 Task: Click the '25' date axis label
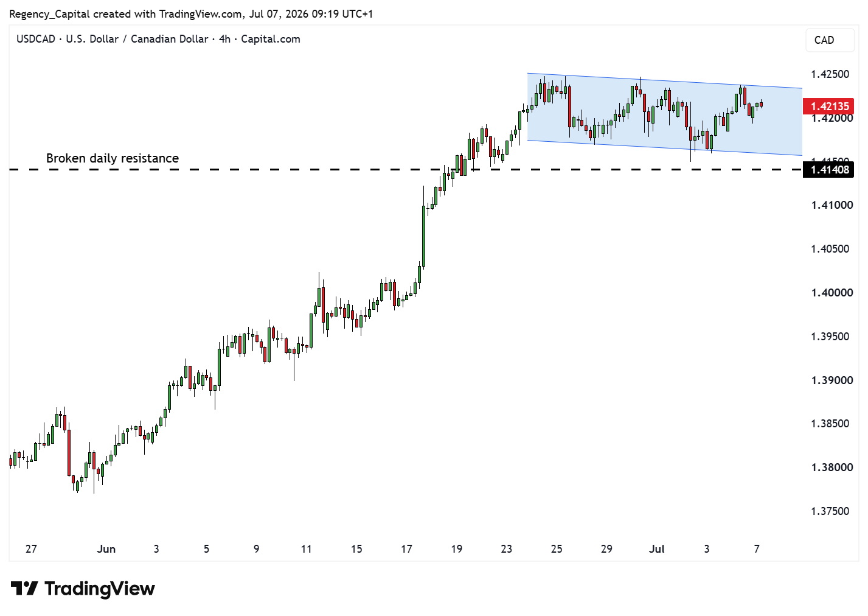pos(557,549)
